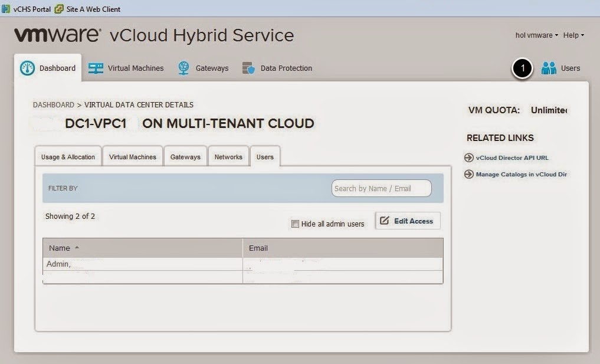Screen dimensions: 600x364
Task: Click the arrow icon beside vCloud Director API URL
Action: pyautogui.click(x=469, y=158)
